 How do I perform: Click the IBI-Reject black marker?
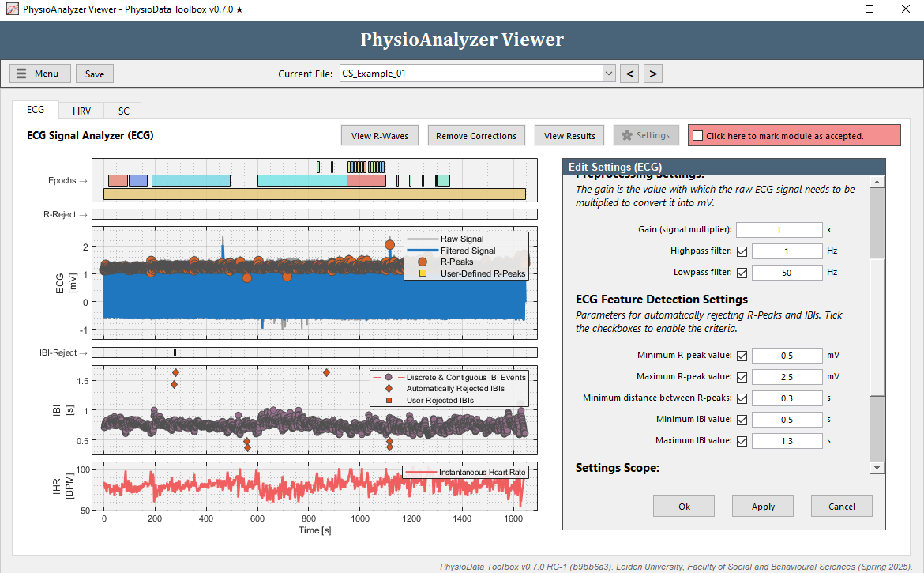pos(175,352)
